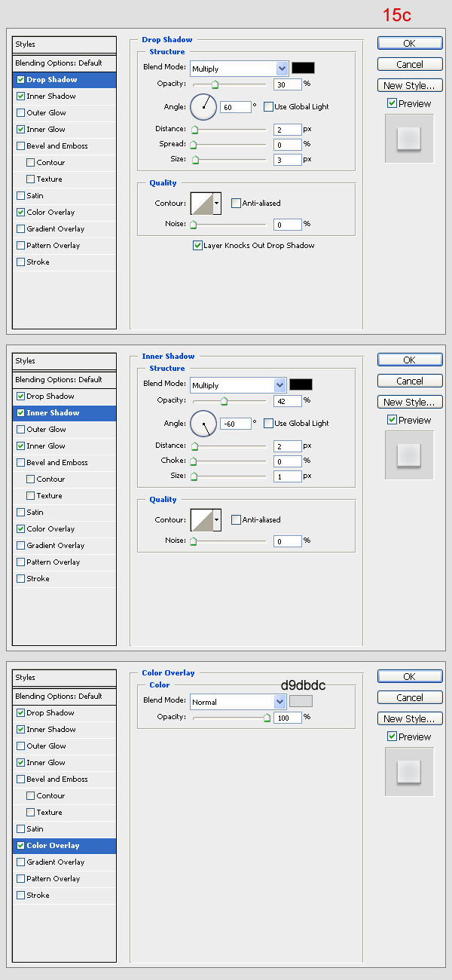
Task: Click the Preview thumbnail in Color Overlay dialog
Action: [x=409, y=771]
